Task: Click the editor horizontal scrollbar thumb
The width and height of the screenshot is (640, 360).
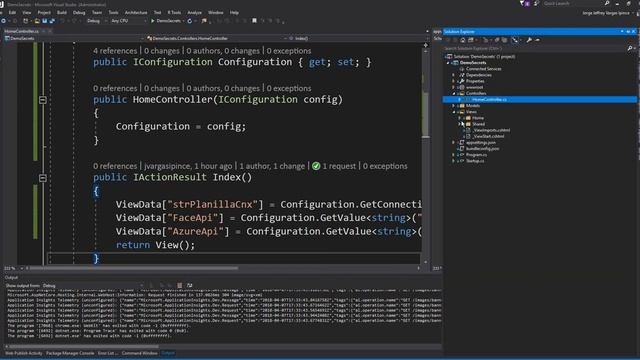Action: tap(134, 268)
